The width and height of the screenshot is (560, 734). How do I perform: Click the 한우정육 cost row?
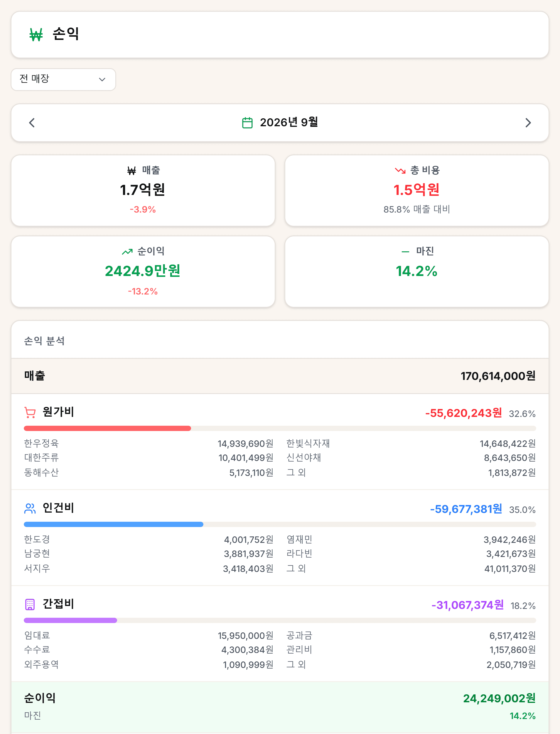149,444
